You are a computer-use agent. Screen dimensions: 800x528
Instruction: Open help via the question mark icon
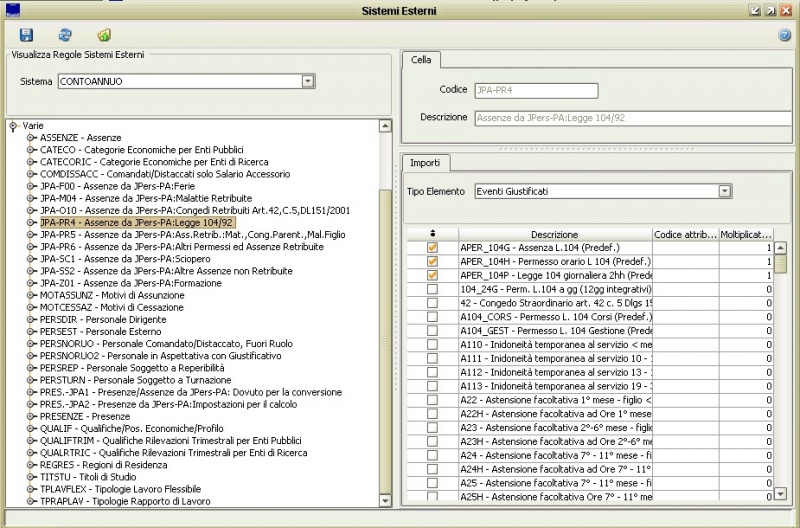(784, 35)
